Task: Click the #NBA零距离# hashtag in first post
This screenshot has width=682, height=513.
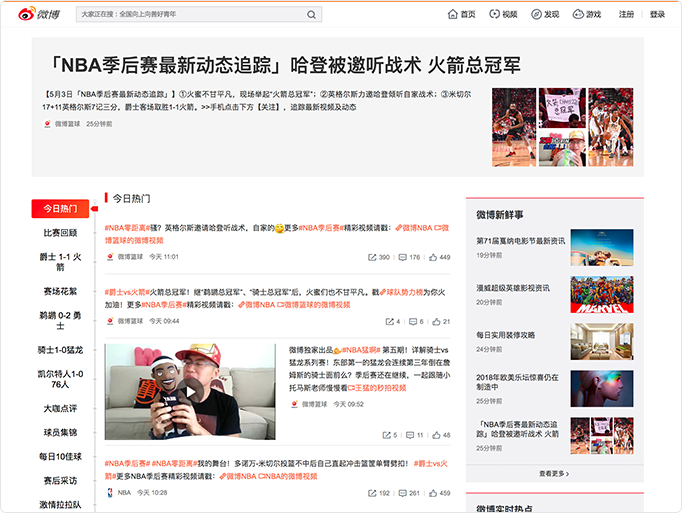Action: 127,228
